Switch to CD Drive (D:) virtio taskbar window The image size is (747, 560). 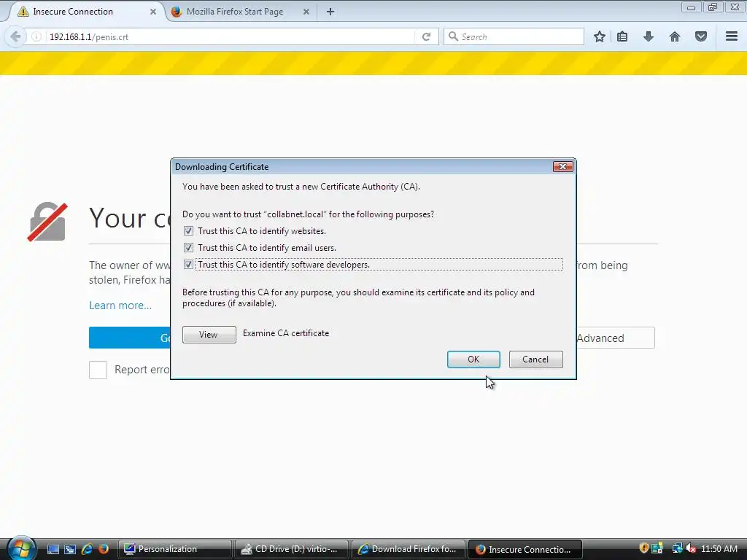(x=292, y=549)
